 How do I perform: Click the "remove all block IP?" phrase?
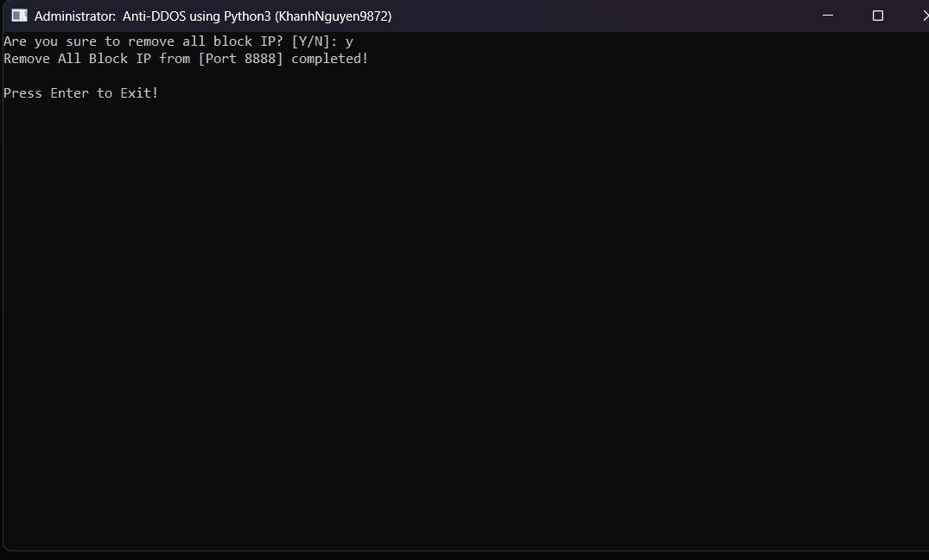206,41
